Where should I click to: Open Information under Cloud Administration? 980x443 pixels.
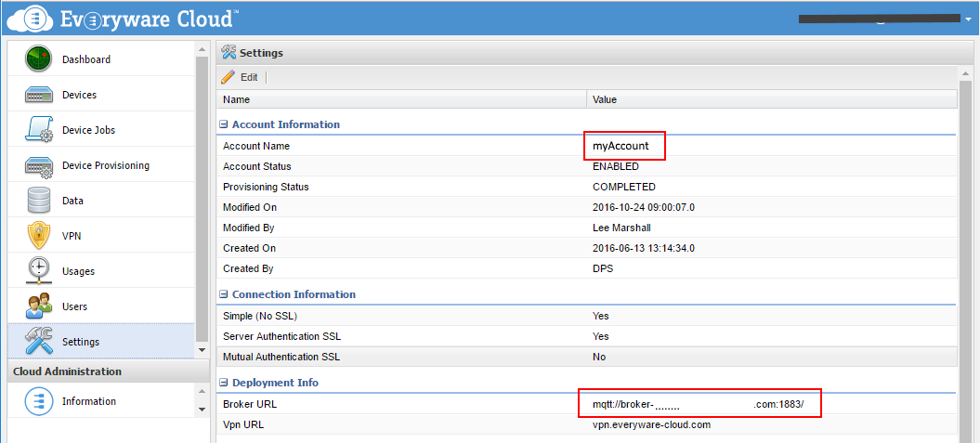pos(101,401)
